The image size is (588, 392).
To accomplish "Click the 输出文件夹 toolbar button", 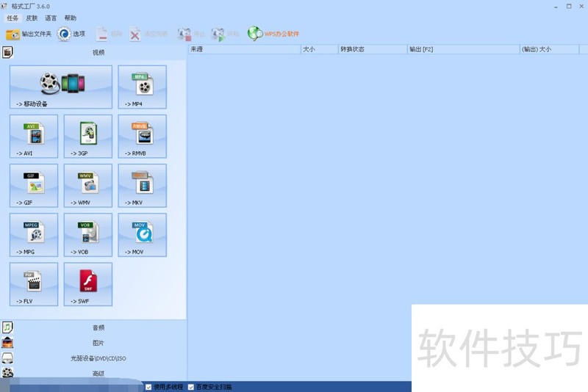I will (x=29, y=34).
